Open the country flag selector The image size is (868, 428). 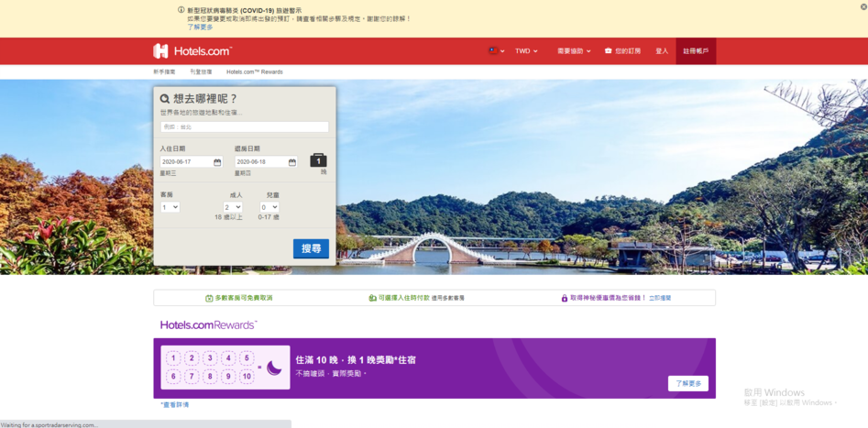[497, 51]
